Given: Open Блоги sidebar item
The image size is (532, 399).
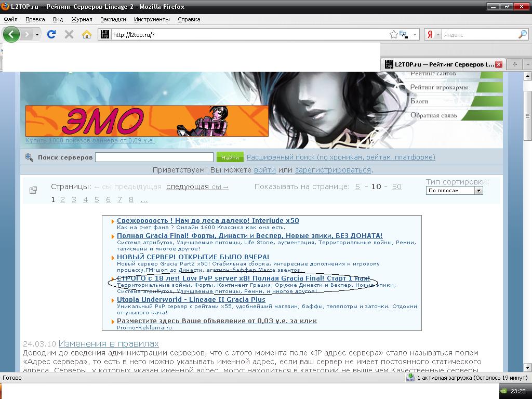Looking at the screenshot, I should point(419,101).
